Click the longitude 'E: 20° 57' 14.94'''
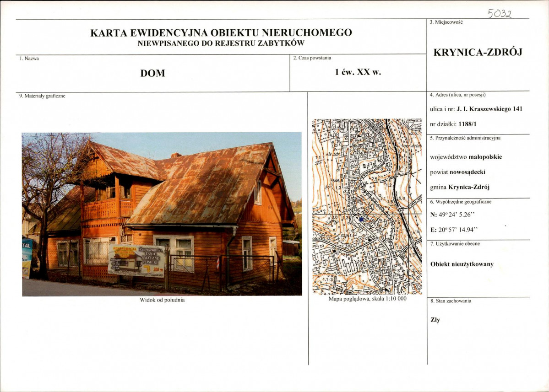This screenshot has width=549, height=392. 454,230
